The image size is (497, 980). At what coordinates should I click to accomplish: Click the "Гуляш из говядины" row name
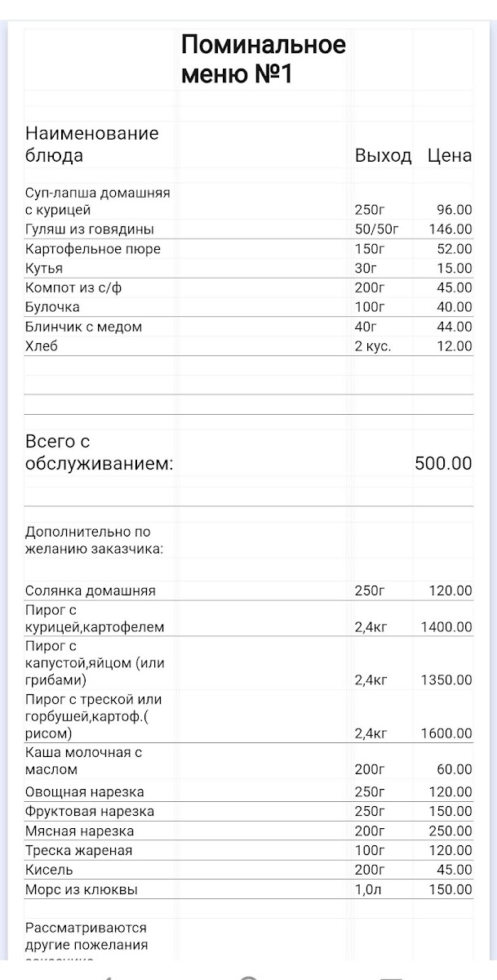pyautogui.click(x=90, y=229)
